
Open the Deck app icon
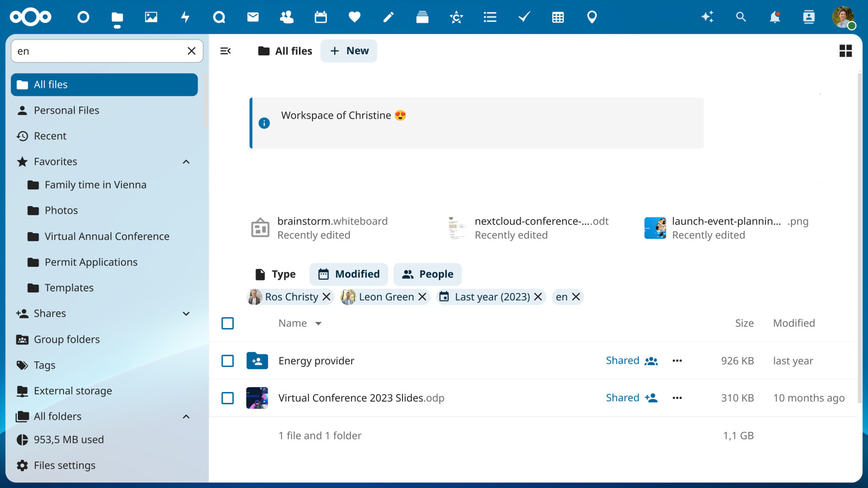pyautogui.click(x=422, y=17)
